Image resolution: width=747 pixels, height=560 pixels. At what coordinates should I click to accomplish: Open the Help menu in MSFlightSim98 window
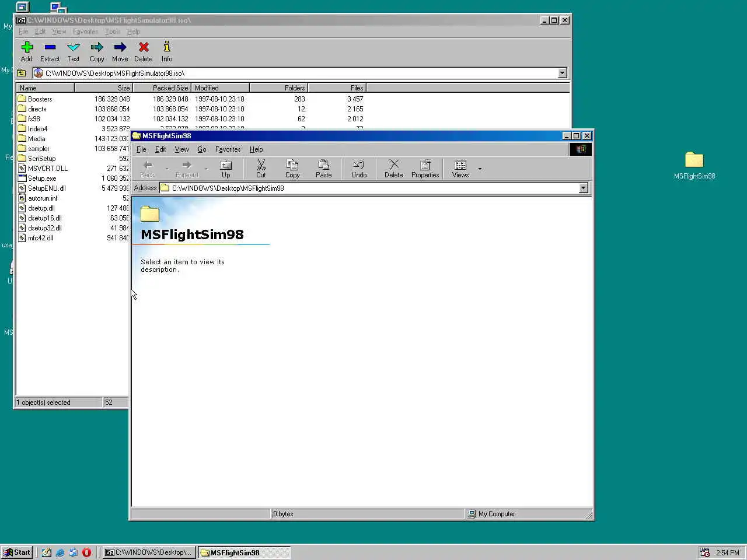point(256,149)
